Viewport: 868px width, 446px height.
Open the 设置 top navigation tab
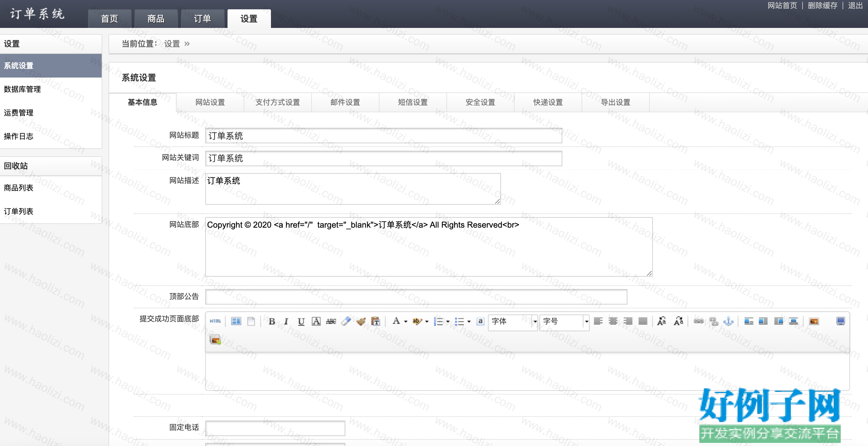pyautogui.click(x=249, y=19)
